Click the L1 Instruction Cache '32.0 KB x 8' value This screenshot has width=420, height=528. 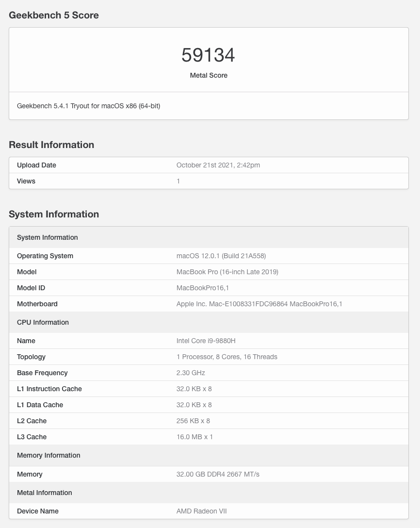(x=194, y=389)
